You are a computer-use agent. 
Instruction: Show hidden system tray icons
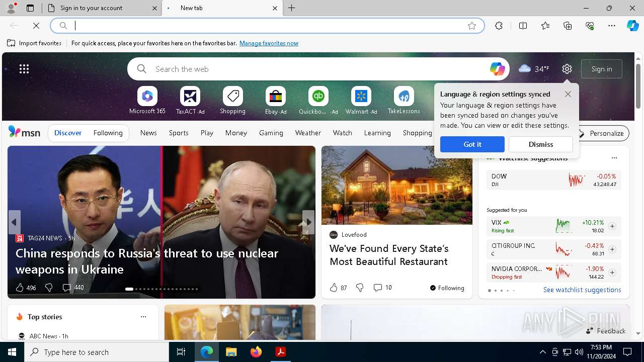(x=542, y=352)
